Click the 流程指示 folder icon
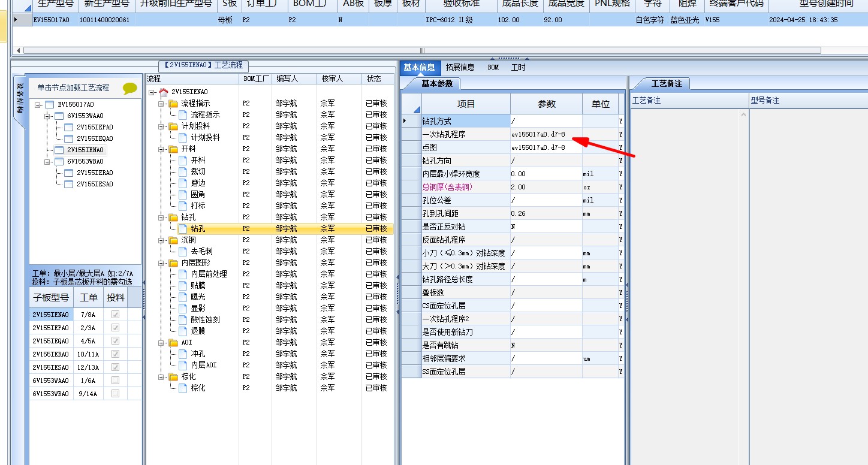Image resolution: width=868 pixels, height=465 pixels. 173,103
